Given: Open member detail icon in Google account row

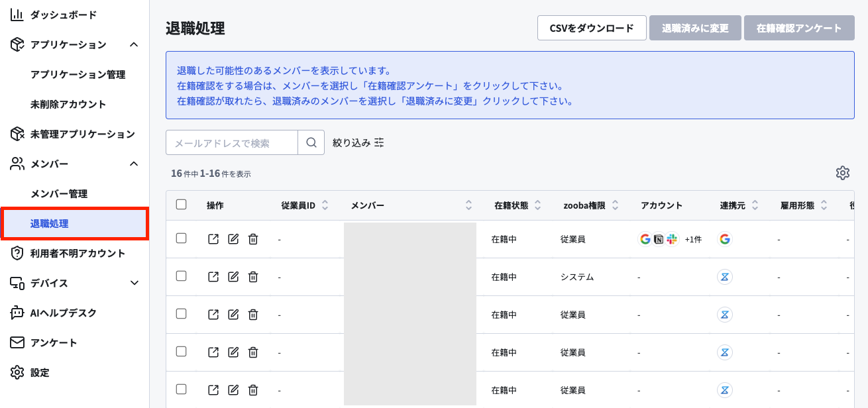Looking at the screenshot, I should tap(213, 239).
